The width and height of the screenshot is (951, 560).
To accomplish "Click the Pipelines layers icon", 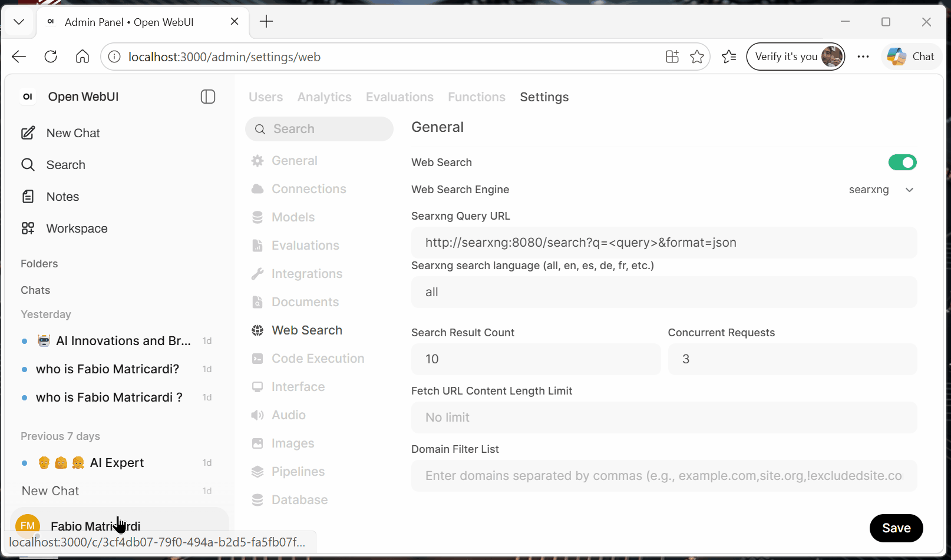I will [x=257, y=472].
